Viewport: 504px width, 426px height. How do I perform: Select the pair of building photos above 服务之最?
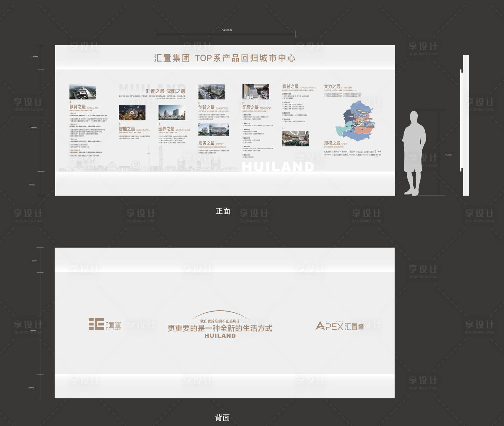(214, 130)
